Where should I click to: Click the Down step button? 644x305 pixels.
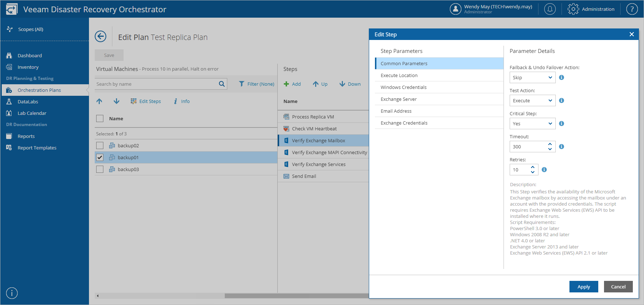[x=350, y=84]
